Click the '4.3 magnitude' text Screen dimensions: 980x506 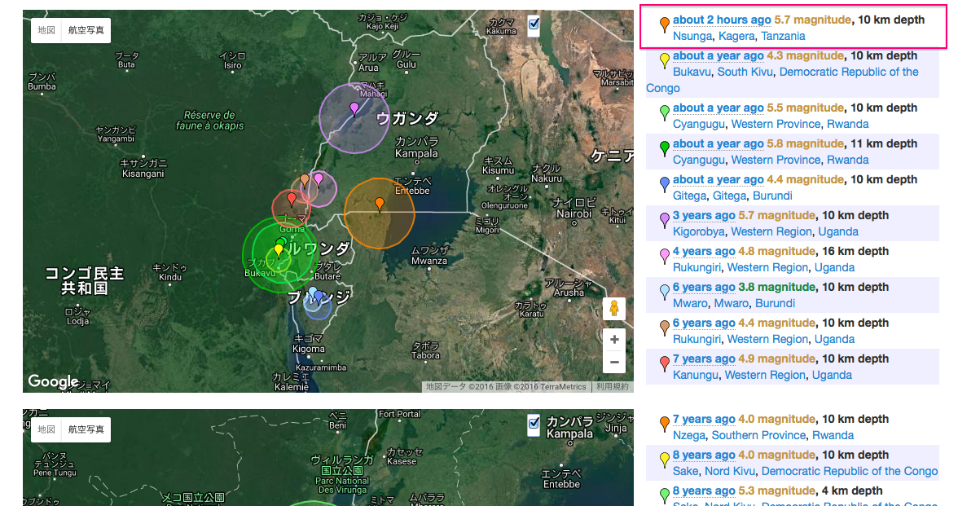pos(805,55)
